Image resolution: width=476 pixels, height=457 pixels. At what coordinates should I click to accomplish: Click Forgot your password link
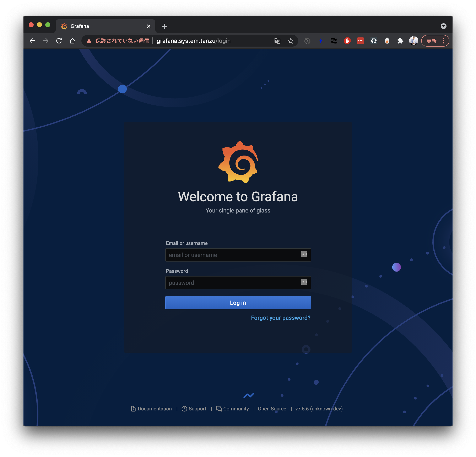[281, 318]
